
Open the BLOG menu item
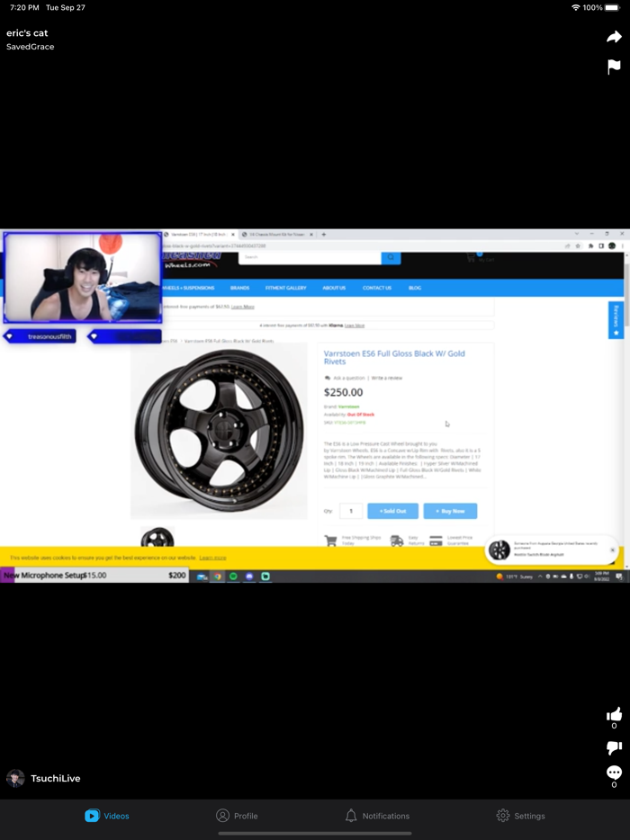(415, 288)
